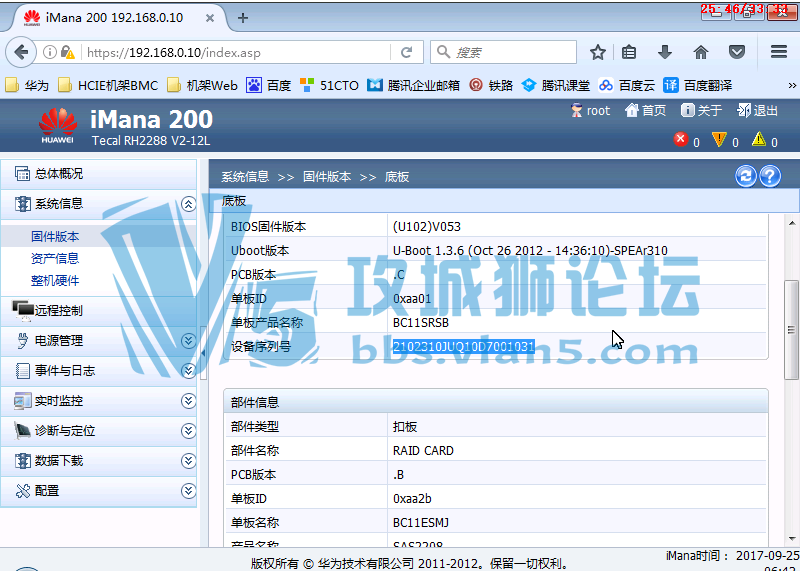Go to browser home icon

tap(701, 52)
